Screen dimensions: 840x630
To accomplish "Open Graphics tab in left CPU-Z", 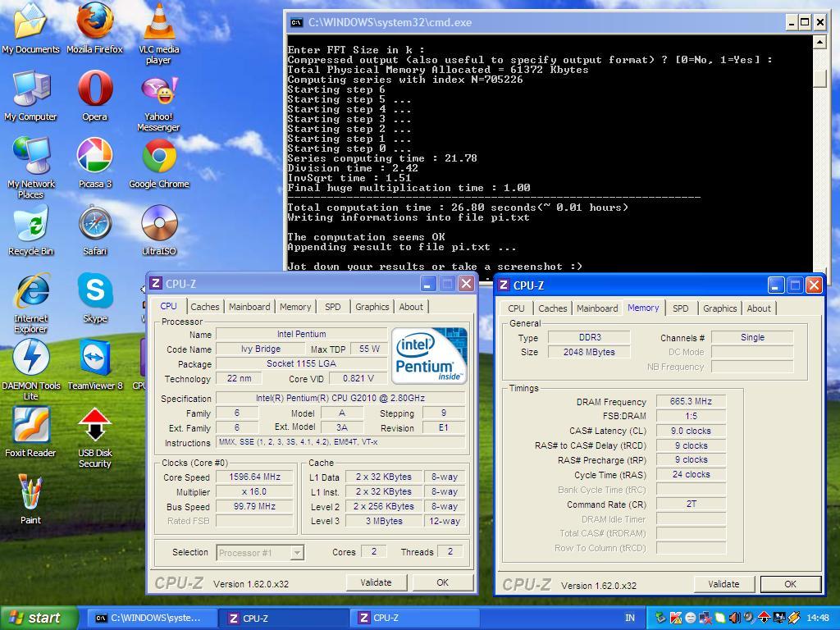I will pos(372,307).
